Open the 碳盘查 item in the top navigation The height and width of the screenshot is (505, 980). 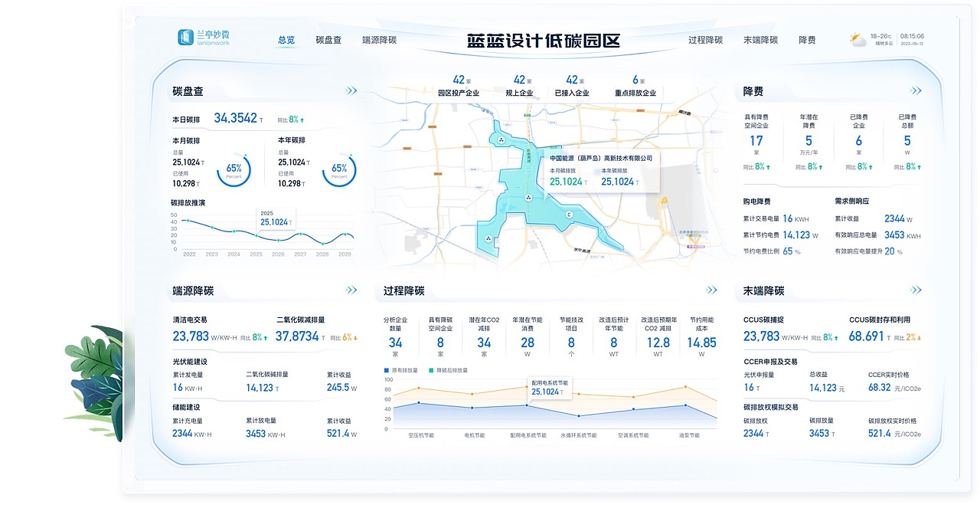[328, 41]
